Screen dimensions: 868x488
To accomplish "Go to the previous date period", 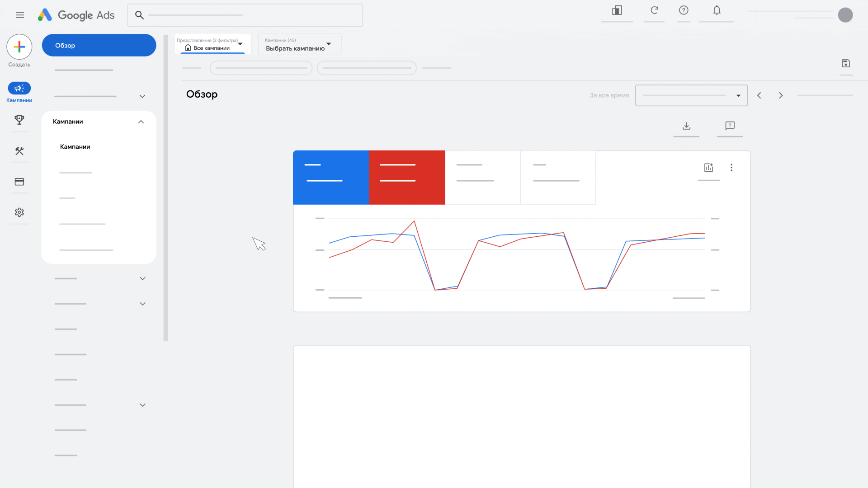I will (x=759, y=95).
